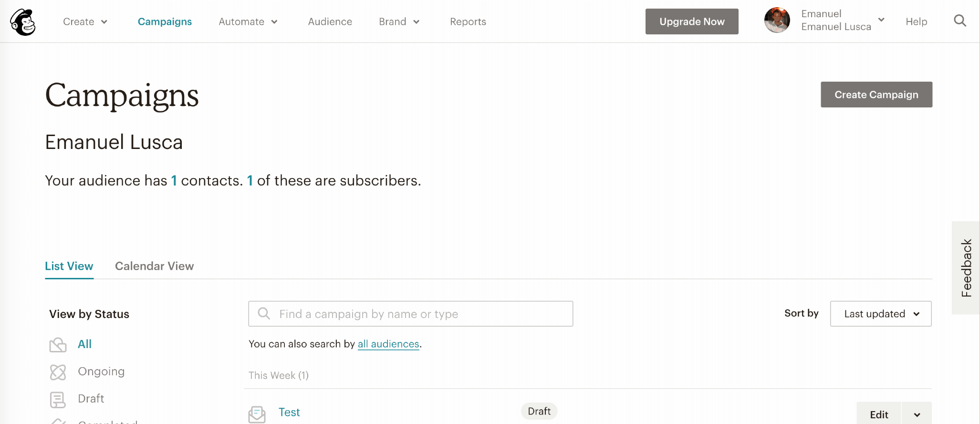Click Edit for the Test campaign
This screenshot has width=980, height=424.
click(x=879, y=414)
